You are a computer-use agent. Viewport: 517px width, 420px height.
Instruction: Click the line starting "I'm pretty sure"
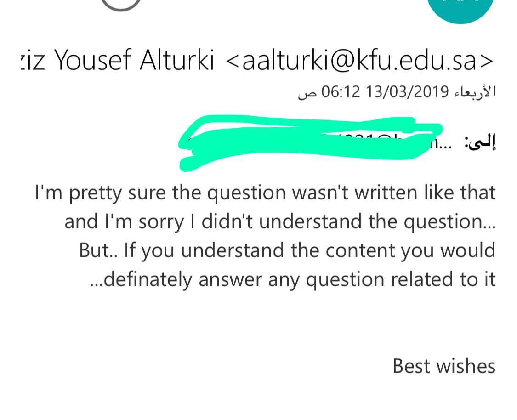pyautogui.click(x=265, y=193)
